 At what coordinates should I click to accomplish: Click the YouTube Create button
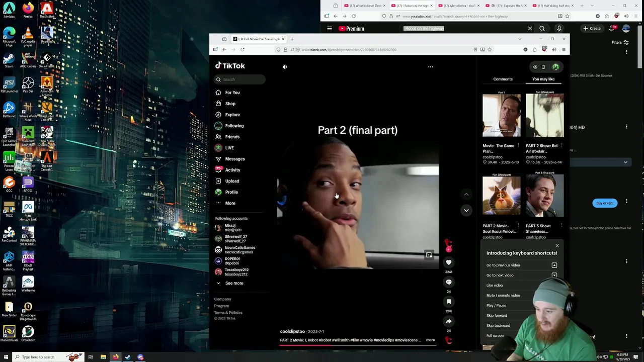pyautogui.click(x=592, y=29)
